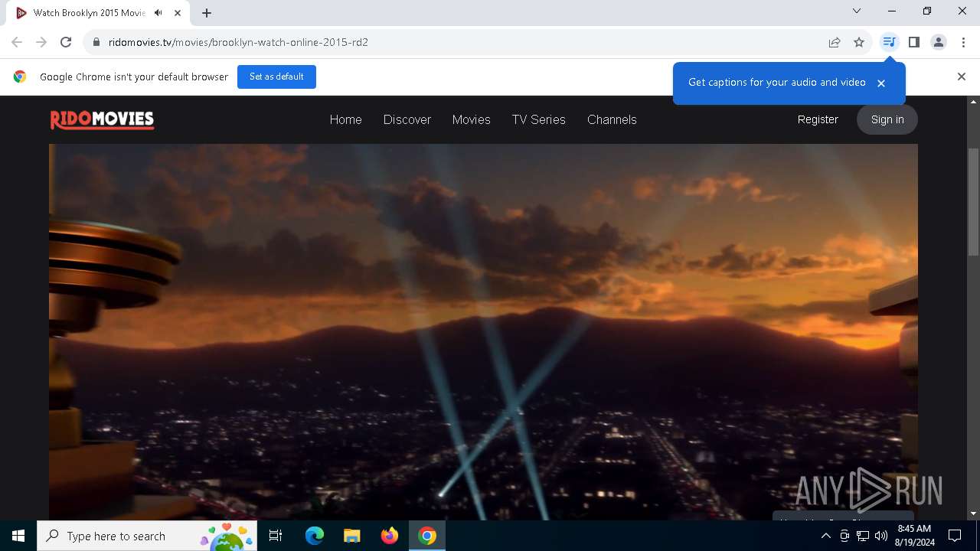Show hidden system tray icons chevron

coord(825,536)
